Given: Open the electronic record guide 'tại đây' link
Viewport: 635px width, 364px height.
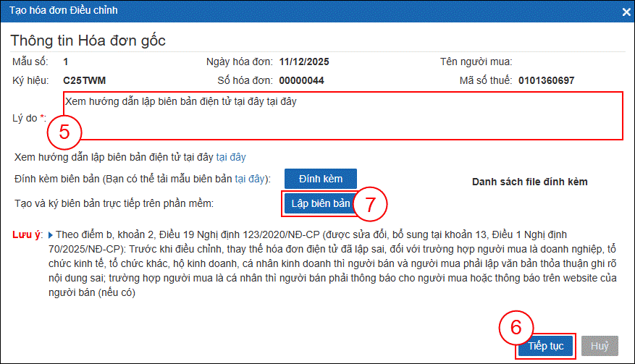Looking at the screenshot, I should pos(232,156).
